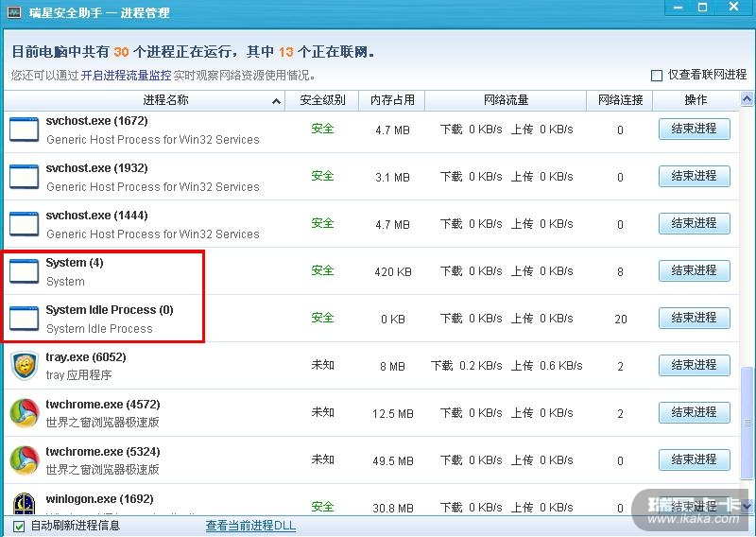Toggle 仅查看联网进程 checkbox
This screenshot has height=537, width=756.
656,76
